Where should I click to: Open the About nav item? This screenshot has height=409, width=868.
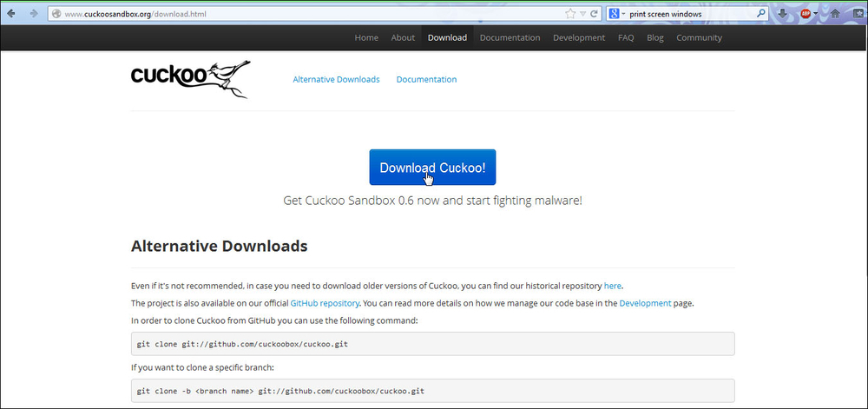(403, 37)
